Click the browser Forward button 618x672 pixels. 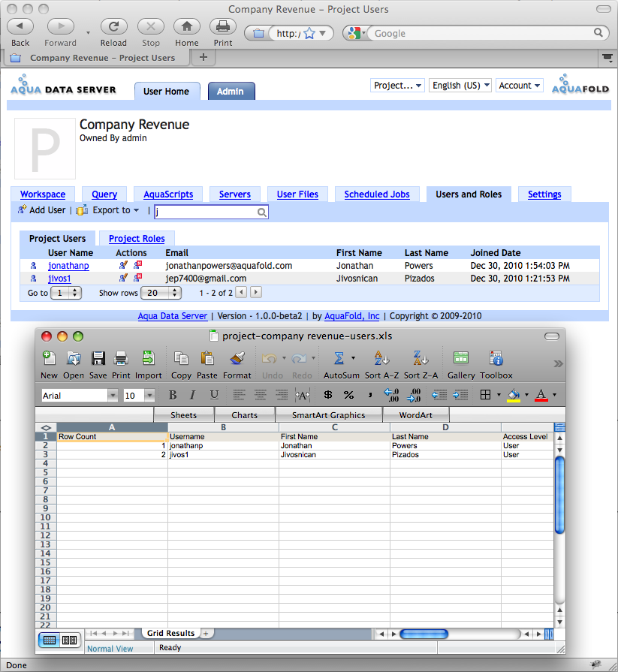coord(60,26)
